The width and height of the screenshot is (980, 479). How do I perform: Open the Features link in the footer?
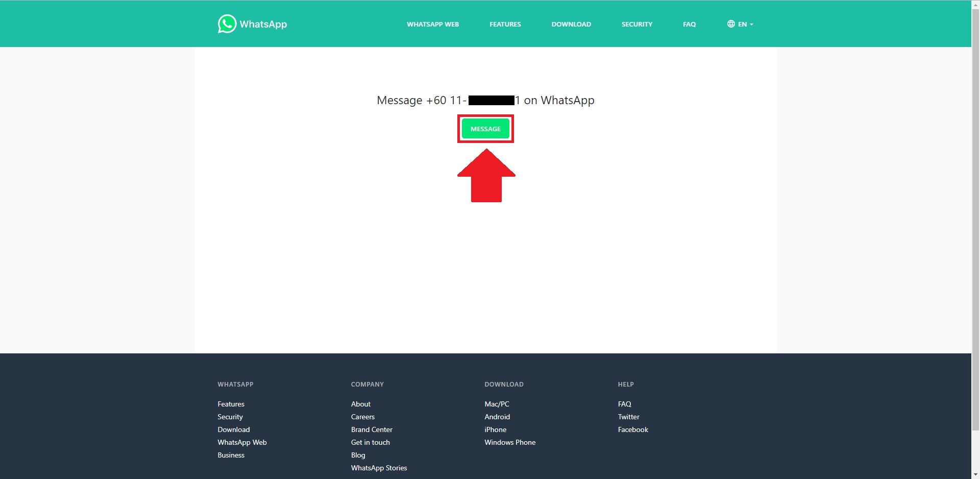tap(231, 404)
